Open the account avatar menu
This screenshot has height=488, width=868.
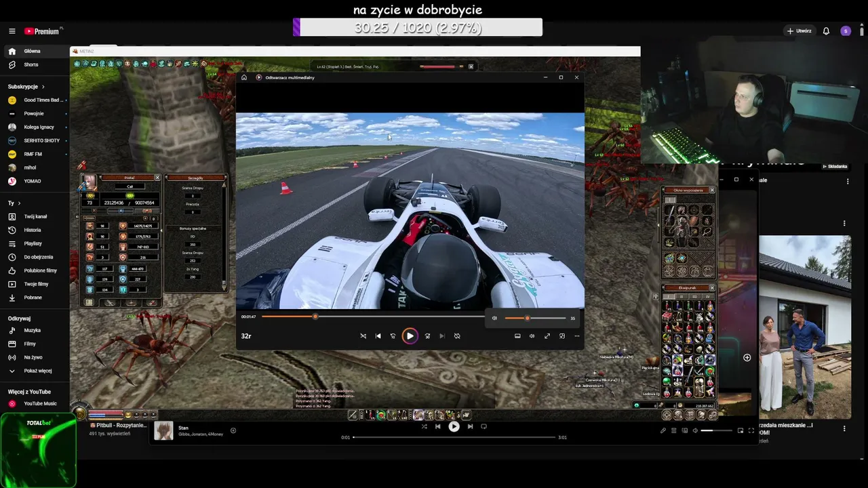tap(846, 31)
